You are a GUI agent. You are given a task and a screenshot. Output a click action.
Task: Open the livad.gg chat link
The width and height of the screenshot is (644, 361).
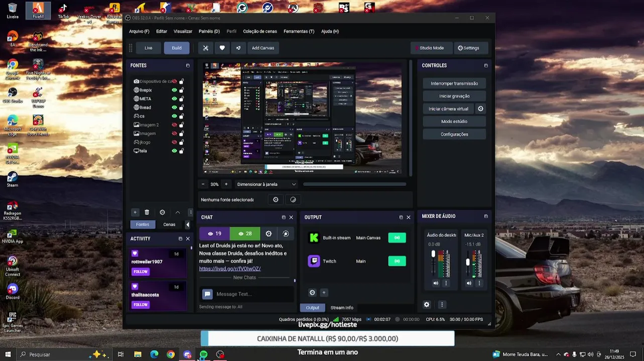point(230,269)
